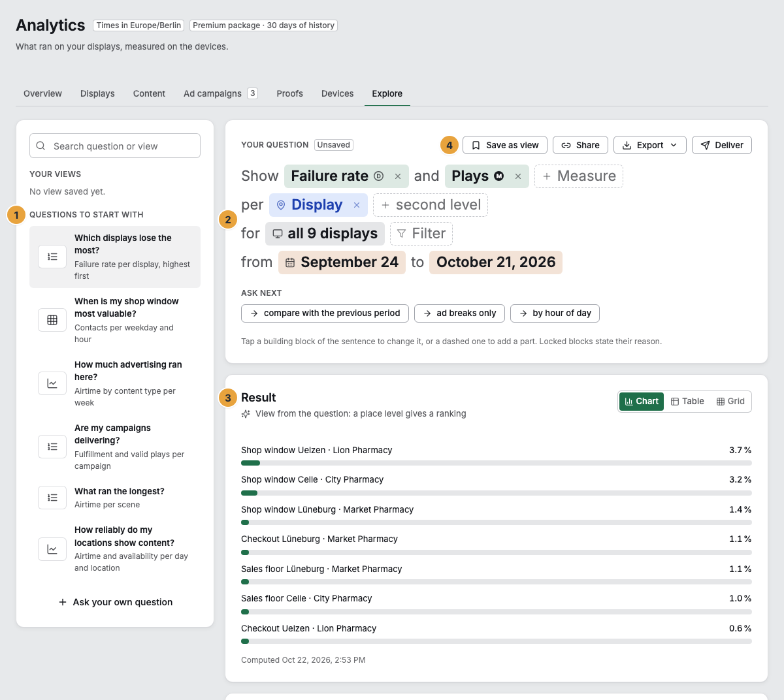Click the Checkout Uelzen failure rate bar
Screen dimensions: 784x700
[x=497, y=641]
